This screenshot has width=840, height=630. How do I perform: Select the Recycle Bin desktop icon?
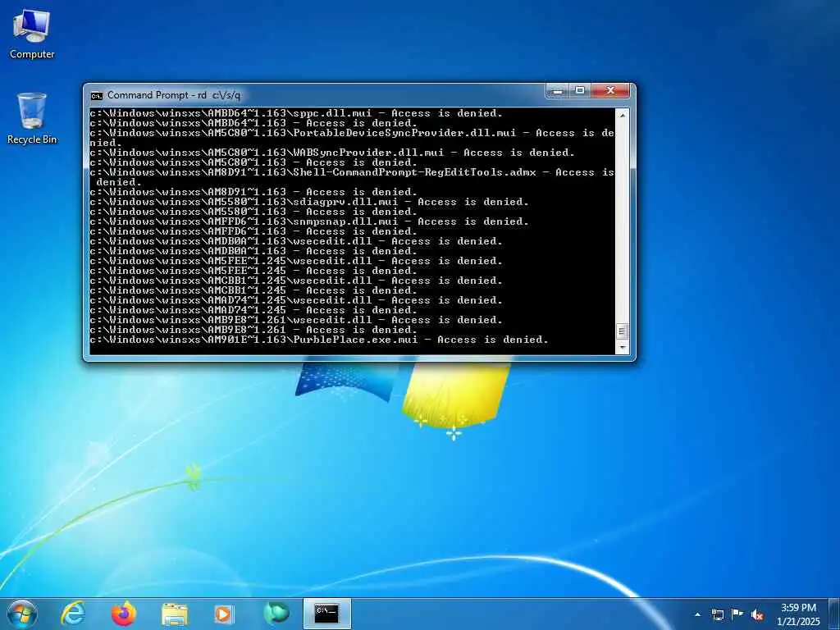pyautogui.click(x=32, y=118)
